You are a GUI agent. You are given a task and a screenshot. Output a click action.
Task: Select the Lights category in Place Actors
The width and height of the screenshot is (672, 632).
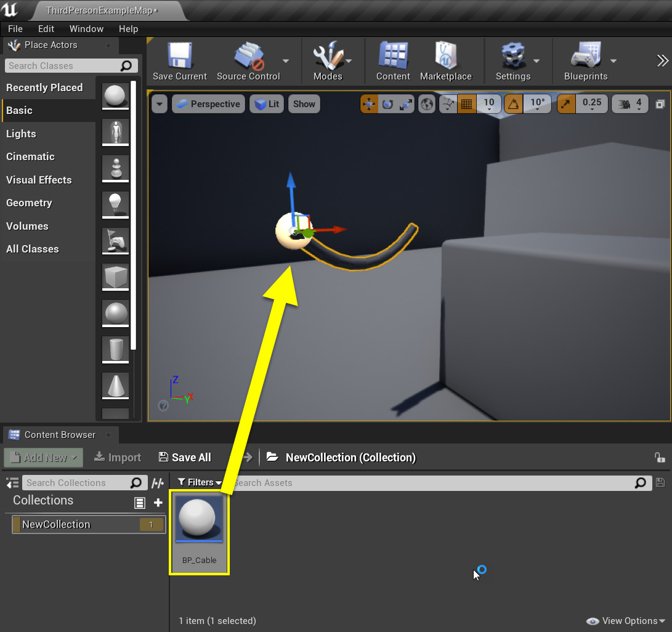click(x=21, y=134)
